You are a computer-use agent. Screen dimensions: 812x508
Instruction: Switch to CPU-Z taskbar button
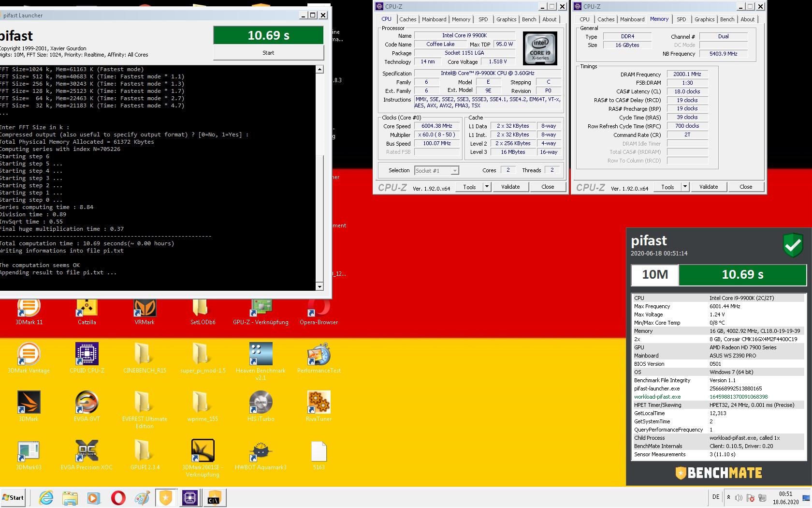pyautogui.click(x=190, y=498)
